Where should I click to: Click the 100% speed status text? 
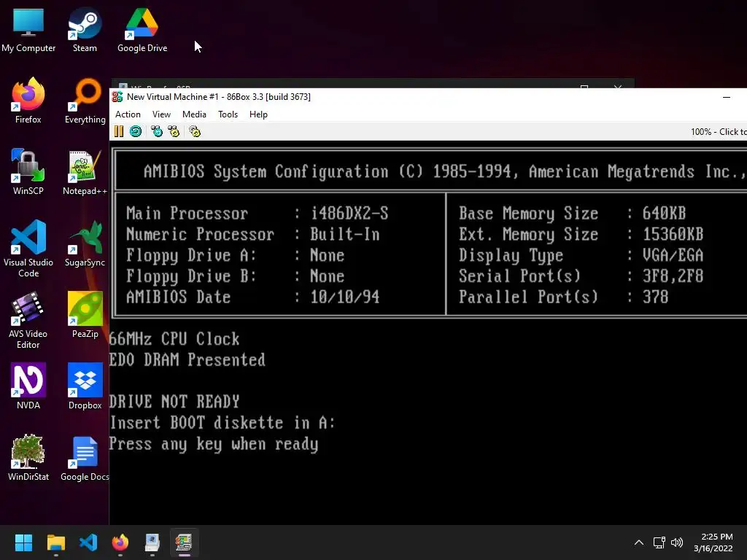(x=719, y=132)
